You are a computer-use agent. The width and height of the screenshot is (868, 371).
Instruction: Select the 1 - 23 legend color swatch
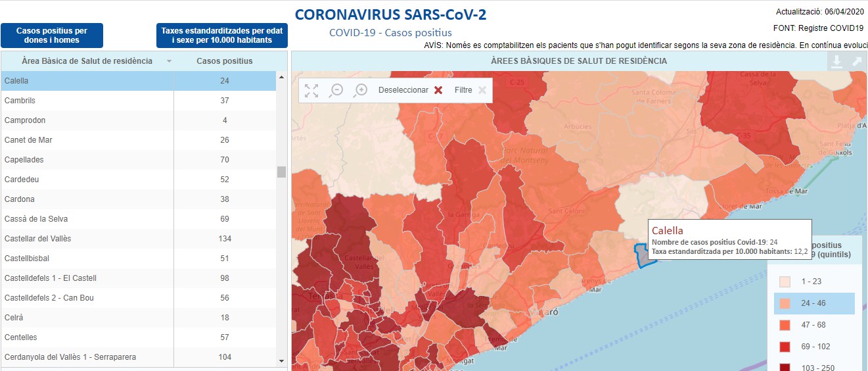click(785, 282)
